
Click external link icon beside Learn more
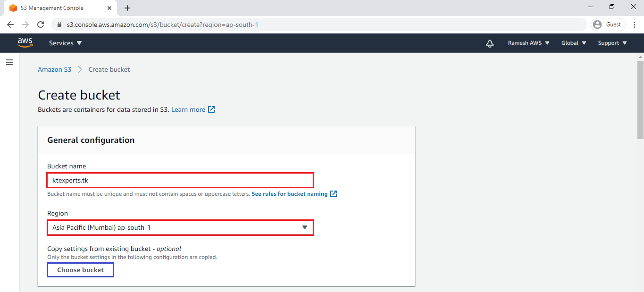pyautogui.click(x=212, y=109)
